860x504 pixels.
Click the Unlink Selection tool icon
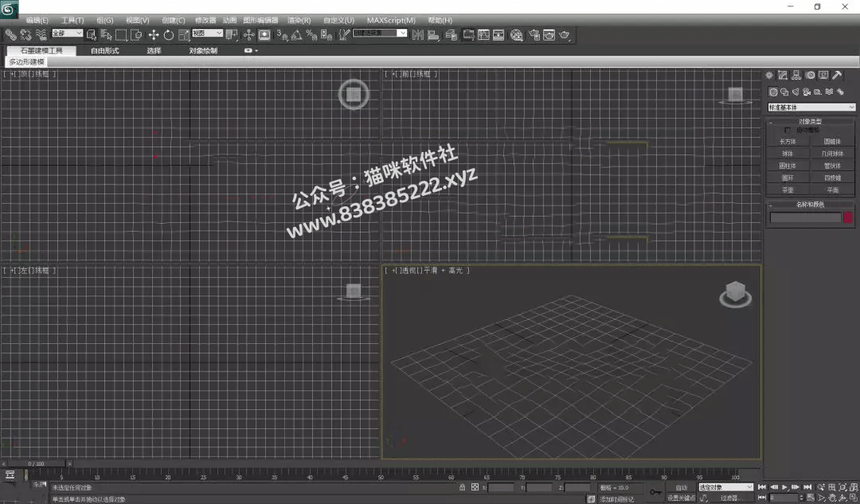(x=25, y=34)
